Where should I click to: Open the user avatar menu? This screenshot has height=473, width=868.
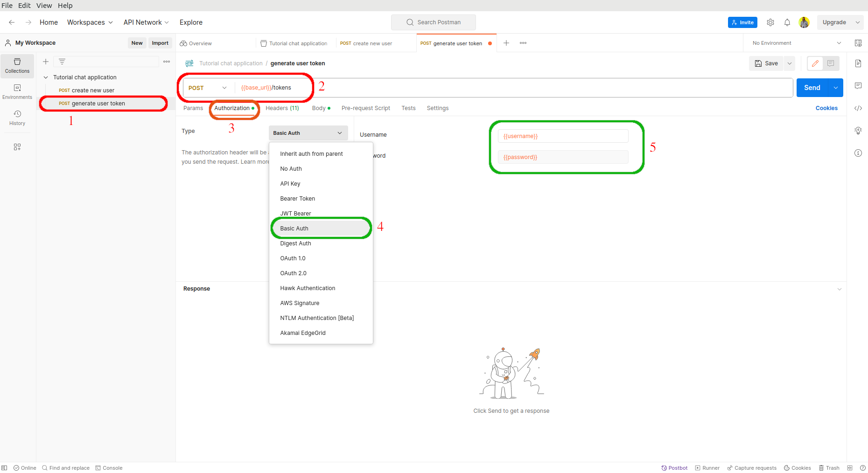[804, 22]
